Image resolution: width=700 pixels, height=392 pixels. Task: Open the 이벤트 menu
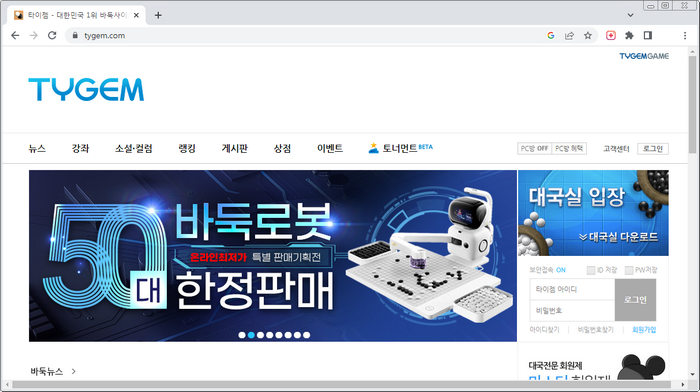(330, 148)
